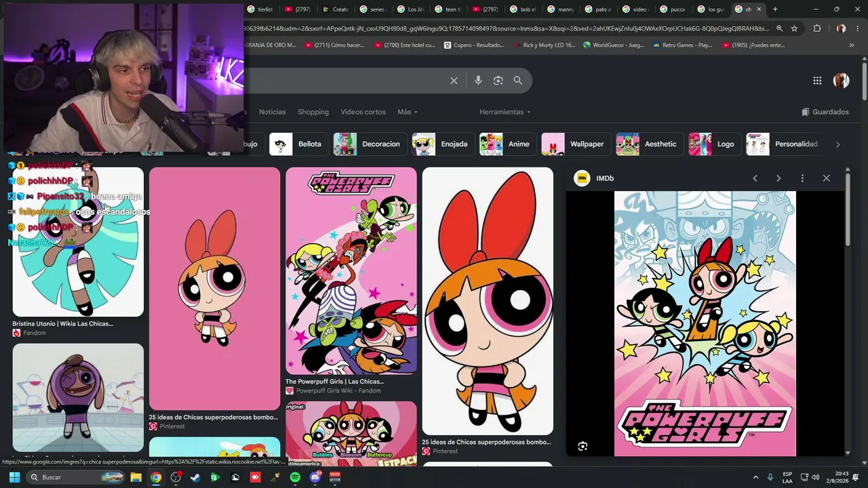Image resolution: width=868 pixels, height=488 pixels.
Task: Open Discord from the taskbar
Action: click(315, 477)
